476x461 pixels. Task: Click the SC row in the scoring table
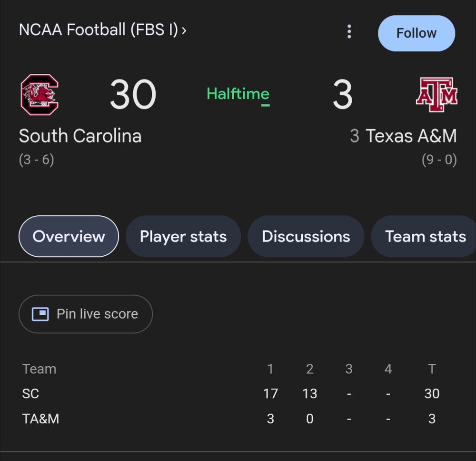[x=31, y=394]
